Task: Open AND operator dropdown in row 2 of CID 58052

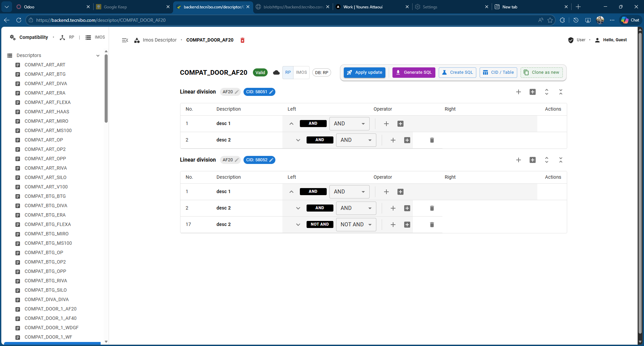Action: click(356, 208)
